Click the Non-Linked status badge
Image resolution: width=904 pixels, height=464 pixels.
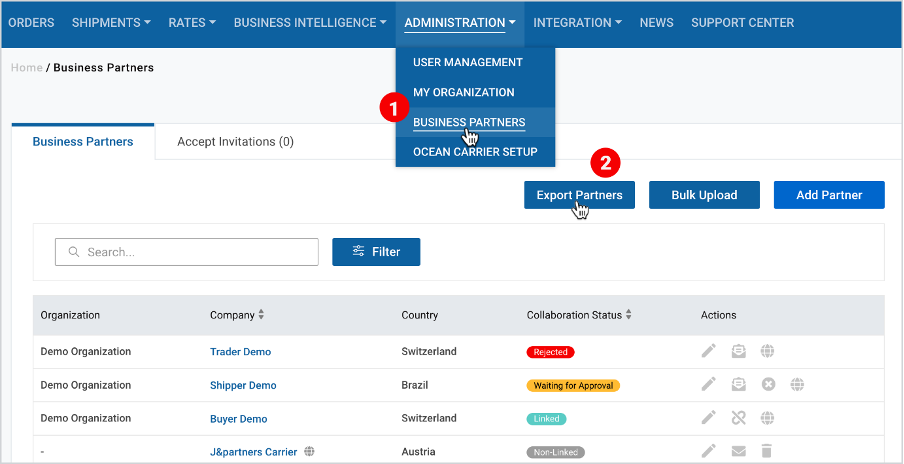coord(555,452)
